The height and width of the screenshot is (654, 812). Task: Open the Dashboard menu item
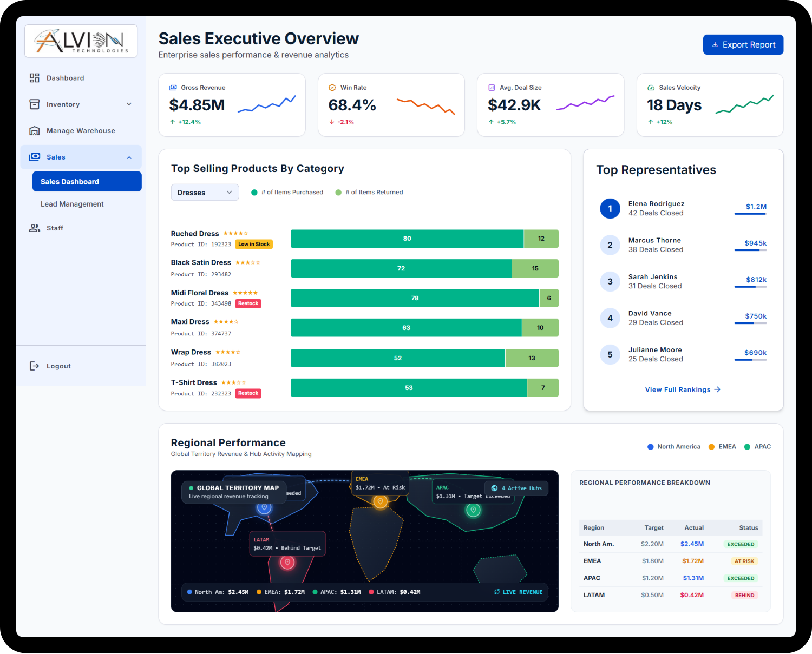tap(81, 78)
